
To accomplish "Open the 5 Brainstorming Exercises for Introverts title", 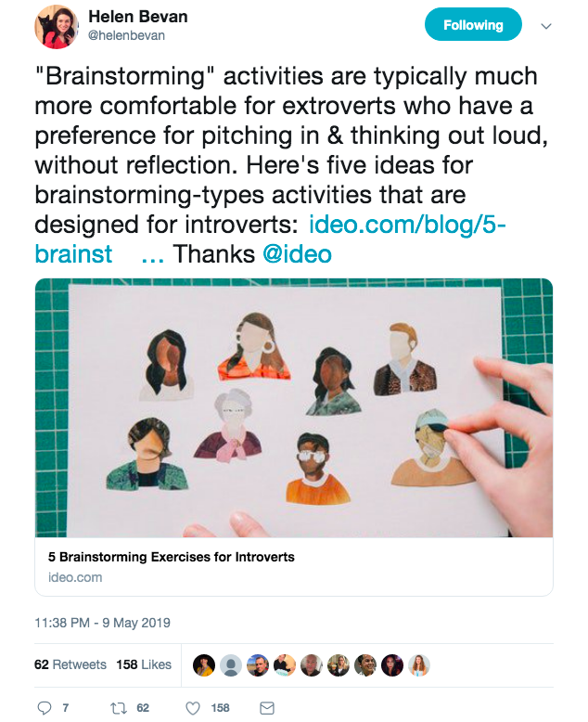I will coord(172,558).
